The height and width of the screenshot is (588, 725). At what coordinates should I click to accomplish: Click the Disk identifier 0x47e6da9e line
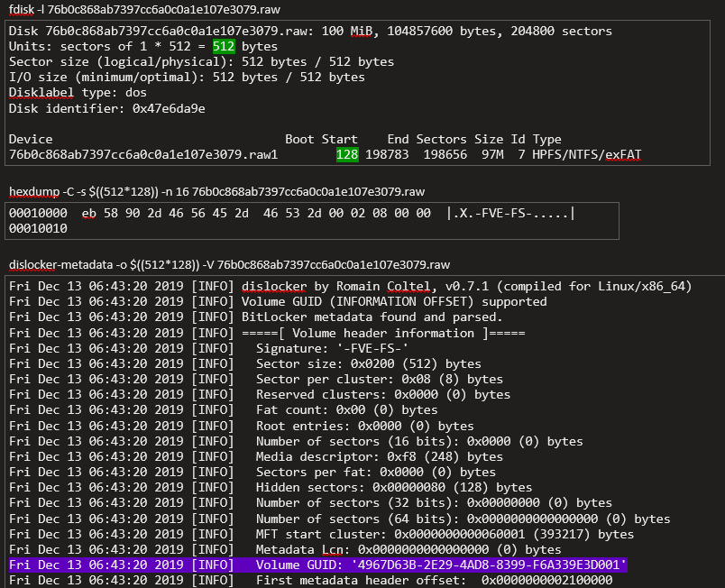106,109
